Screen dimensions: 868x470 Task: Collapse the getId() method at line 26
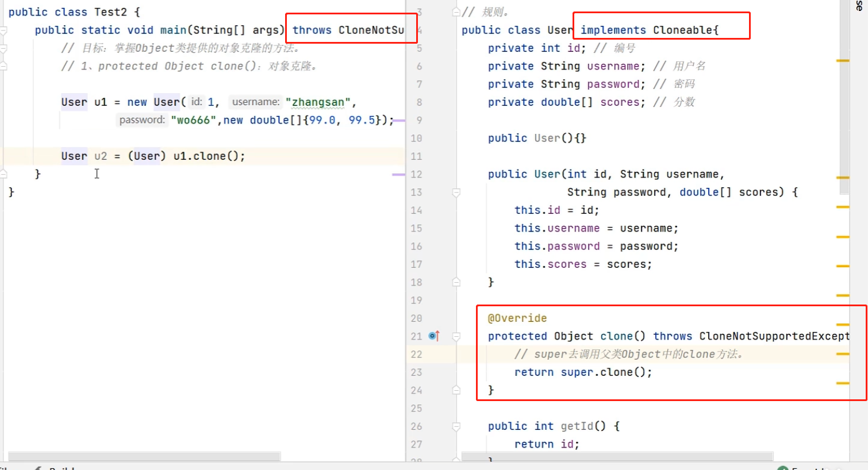(456, 426)
